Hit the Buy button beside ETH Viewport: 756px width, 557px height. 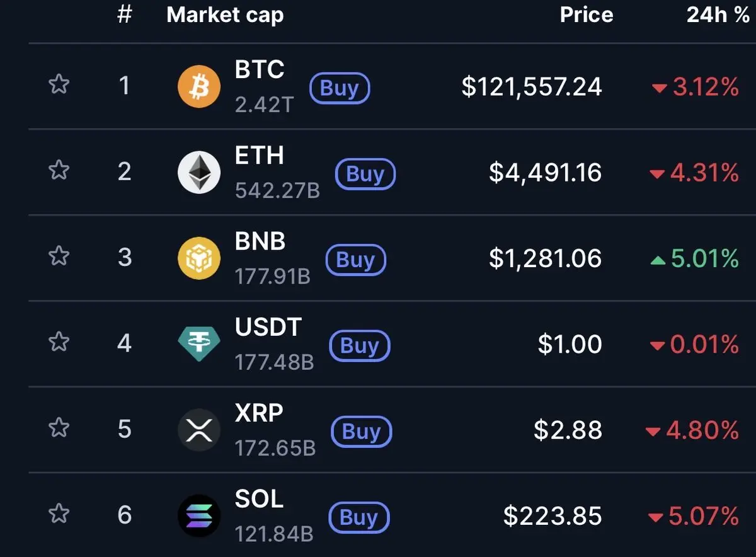[x=365, y=174]
